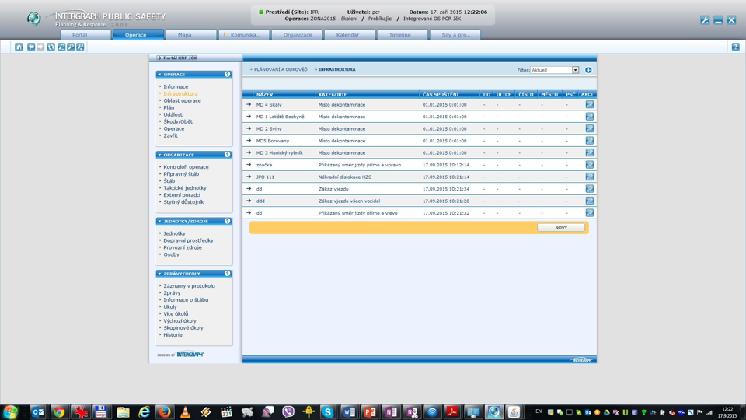The width and height of the screenshot is (746, 420).
Task: Collapse the Organizace sidebar panel
Action: (x=160, y=155)
